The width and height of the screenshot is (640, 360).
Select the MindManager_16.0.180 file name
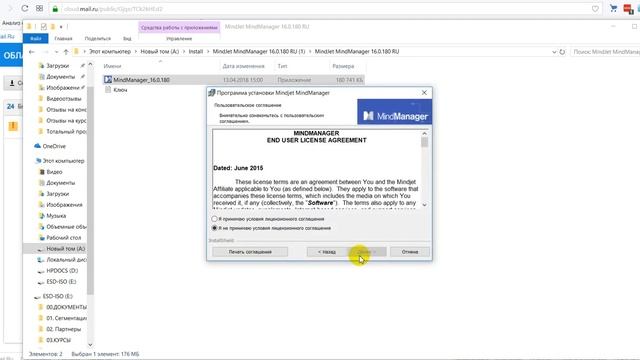coord(142,80)
